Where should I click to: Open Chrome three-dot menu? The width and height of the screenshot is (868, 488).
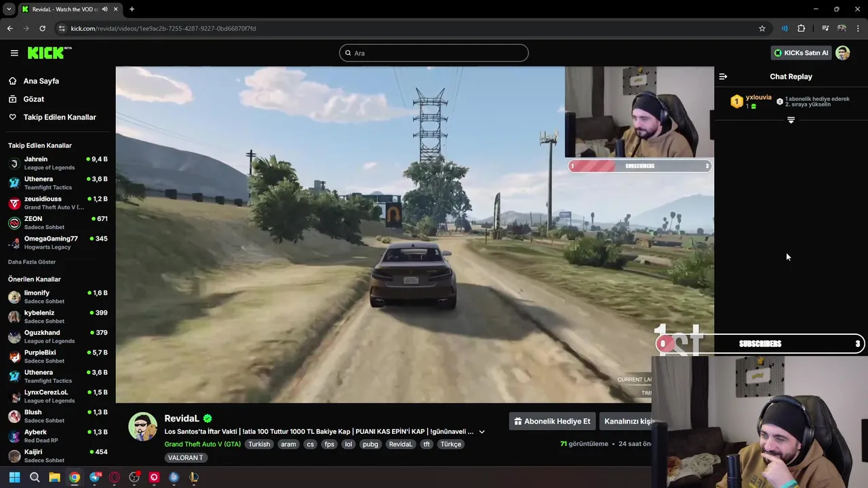(x=859, y=28)
